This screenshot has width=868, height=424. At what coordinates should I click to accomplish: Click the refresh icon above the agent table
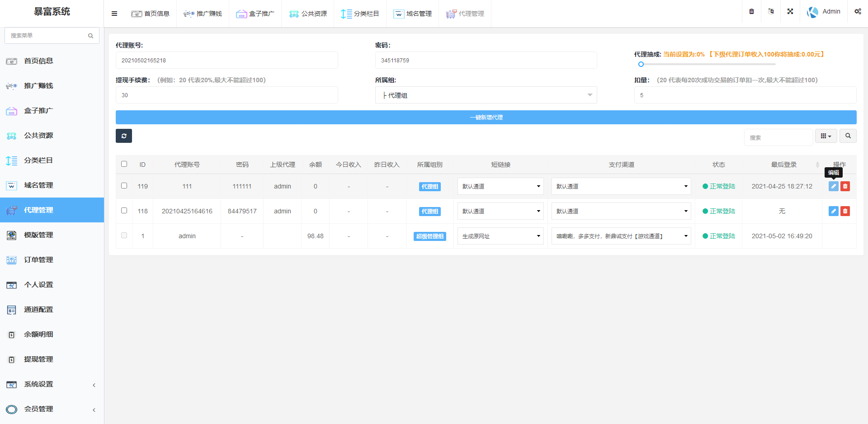point(123,136)
